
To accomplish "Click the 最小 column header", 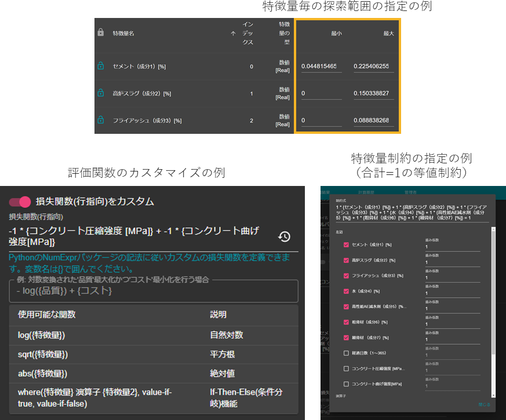I will (336, 34).
